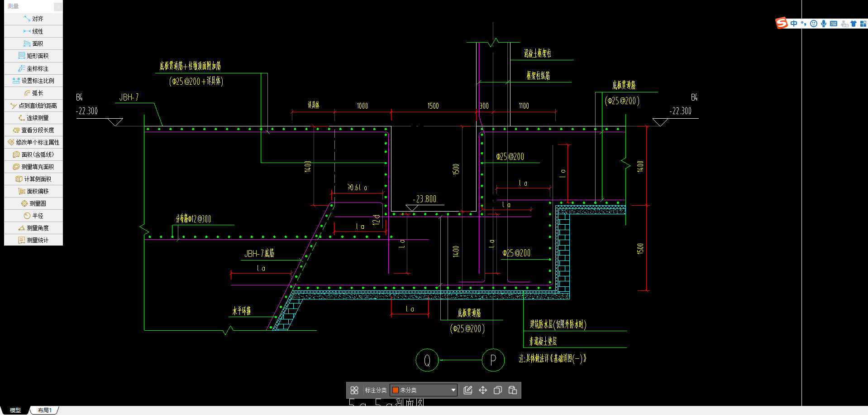This screenshot has width=868, height=415.
Task: Select the 弧长 arc length tool
Action: 33,93
